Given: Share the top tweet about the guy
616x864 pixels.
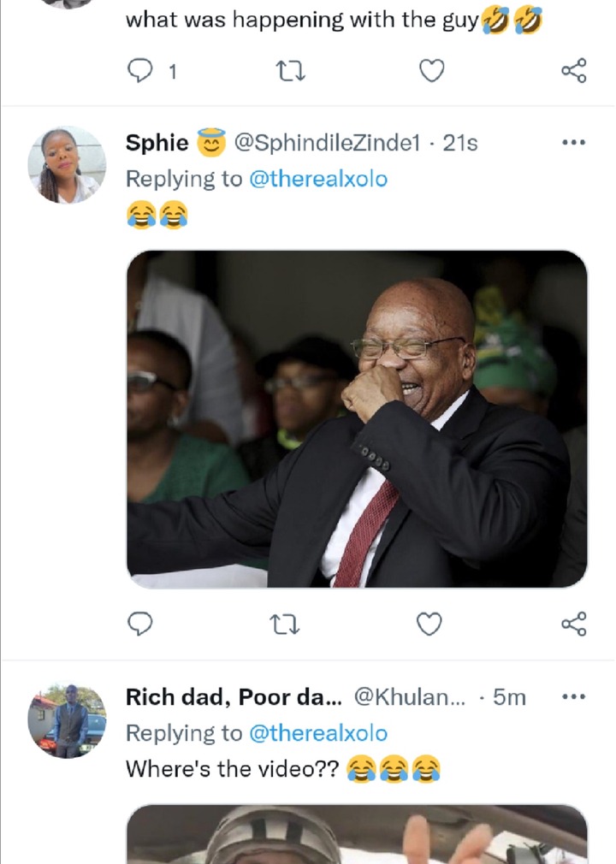Looking at the screenshot, I should pos(573,71).
